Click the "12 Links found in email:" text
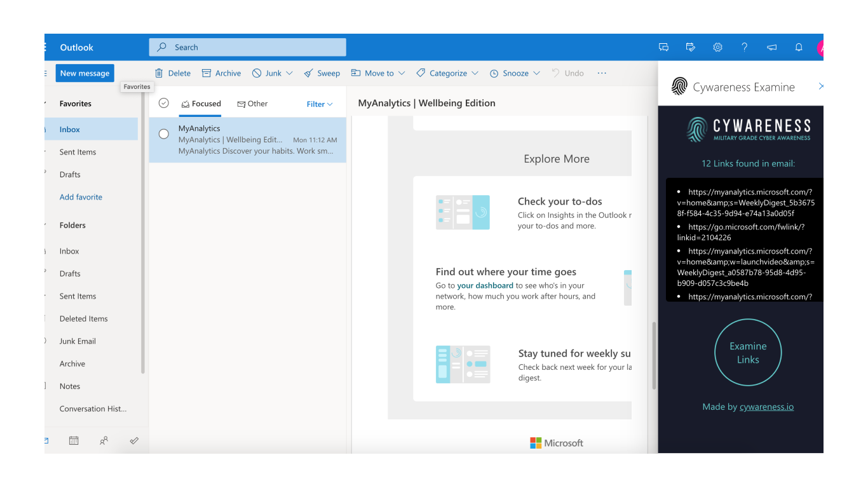 click(x=748, y=163)
